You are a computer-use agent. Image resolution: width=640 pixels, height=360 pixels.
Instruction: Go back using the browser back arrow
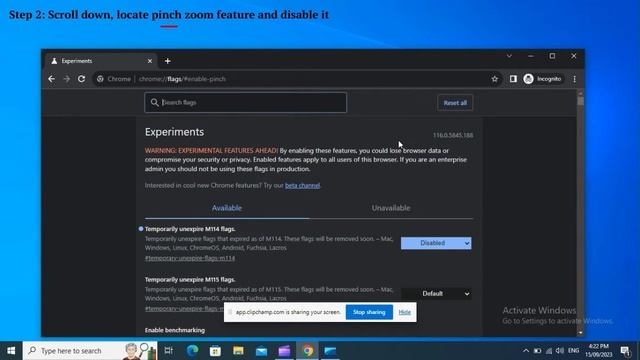pos(51,79)
